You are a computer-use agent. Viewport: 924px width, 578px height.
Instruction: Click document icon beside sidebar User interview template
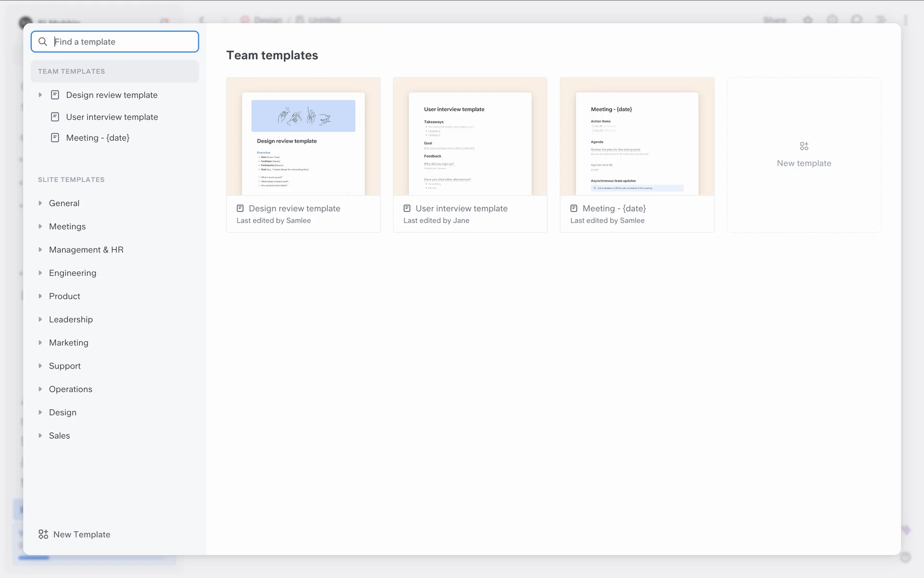pyautogui.click(x=55, y=117)
